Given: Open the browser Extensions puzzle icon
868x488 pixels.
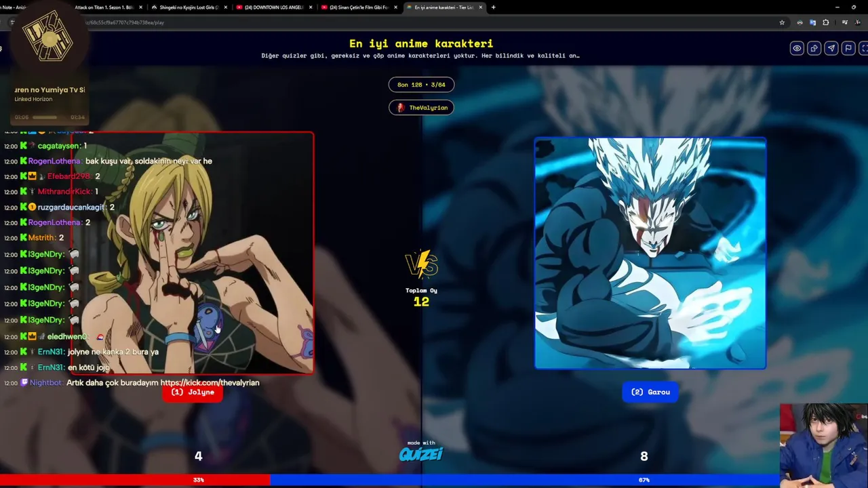Looking at the screenshot, I should [x=825, y=22].
